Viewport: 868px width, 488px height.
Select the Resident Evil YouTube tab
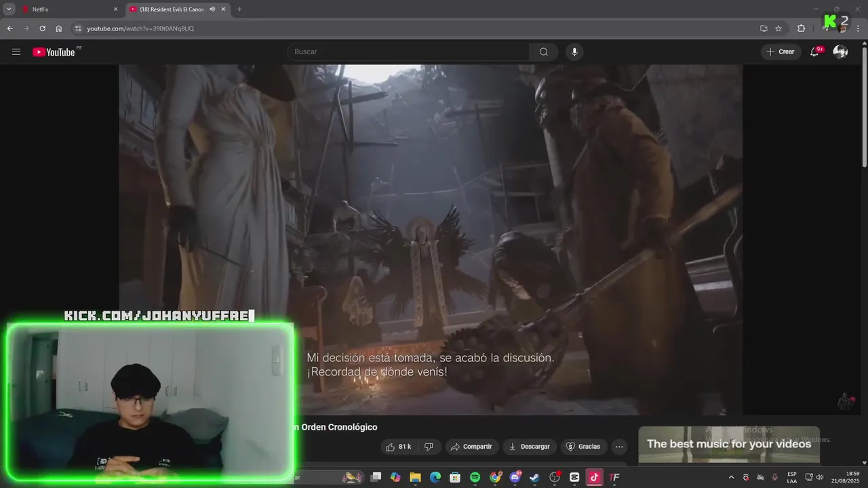[178, 9]
